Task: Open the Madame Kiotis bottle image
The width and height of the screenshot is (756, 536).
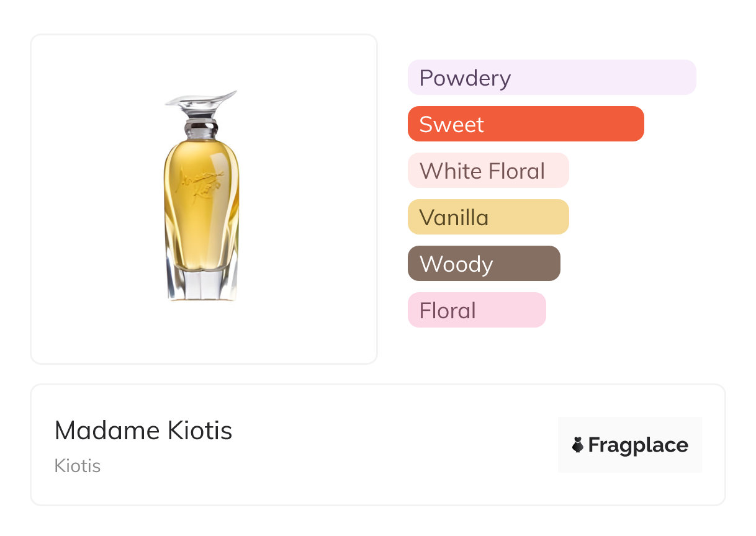Action: coord(204,199)
